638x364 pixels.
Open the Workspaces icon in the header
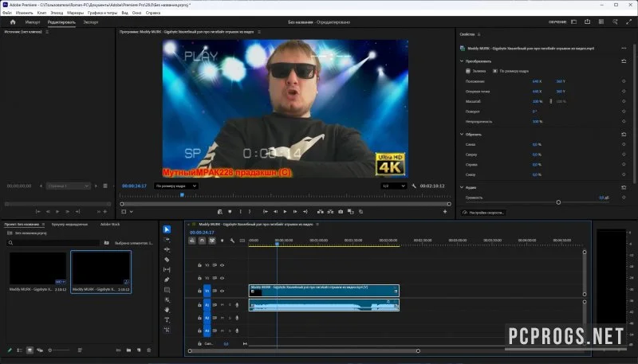[573, 22]
